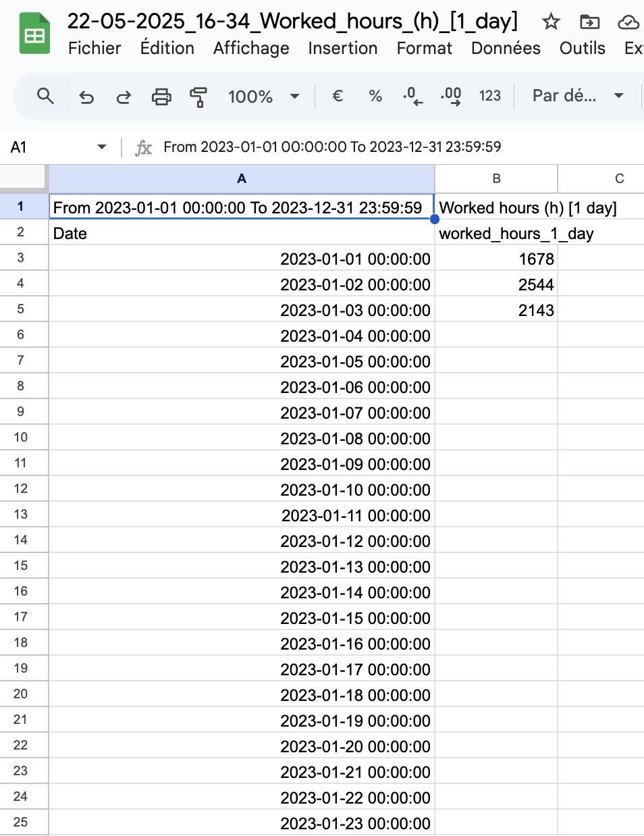Click the 'worked_hours_1_day' cell
This screenshot has height=836, width=644.
click(496, 233)
